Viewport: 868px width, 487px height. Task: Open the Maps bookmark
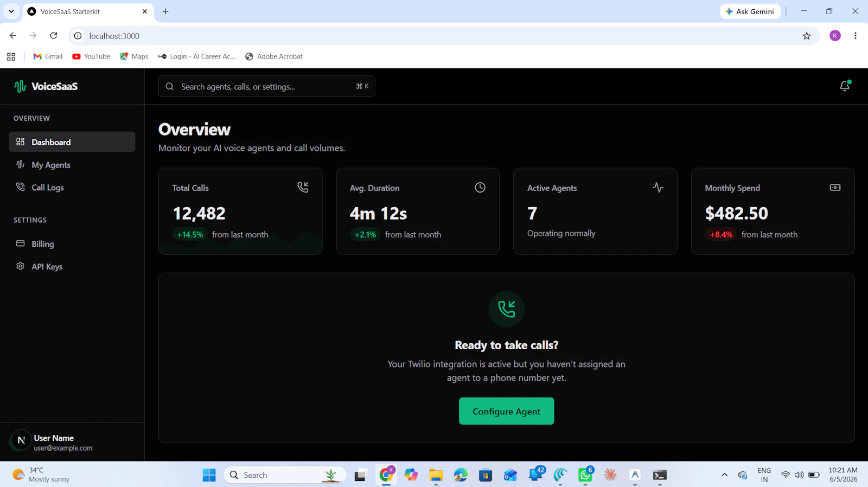click(134, 56)
